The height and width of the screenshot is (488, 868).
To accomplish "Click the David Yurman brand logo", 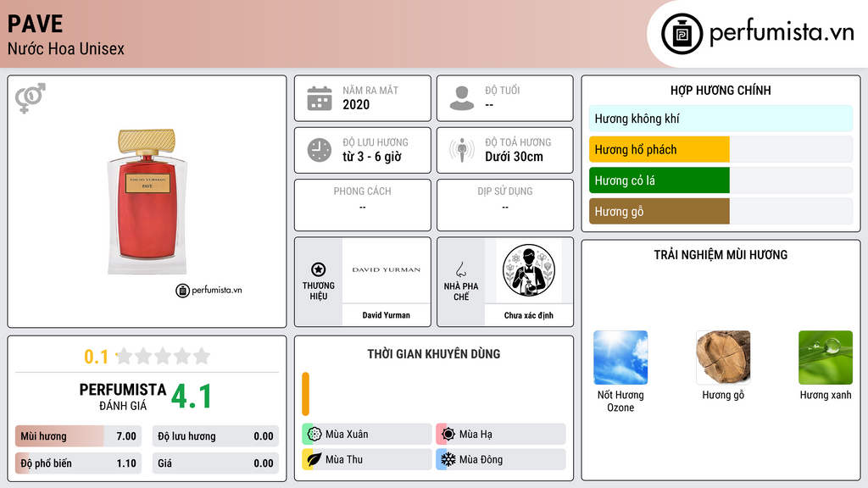I will coord(386,270).
